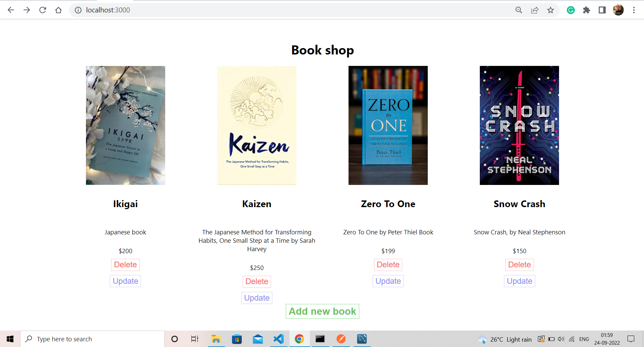Click the taskbar search box
Screen dimensions: 644x347
[x=92, y=339]
